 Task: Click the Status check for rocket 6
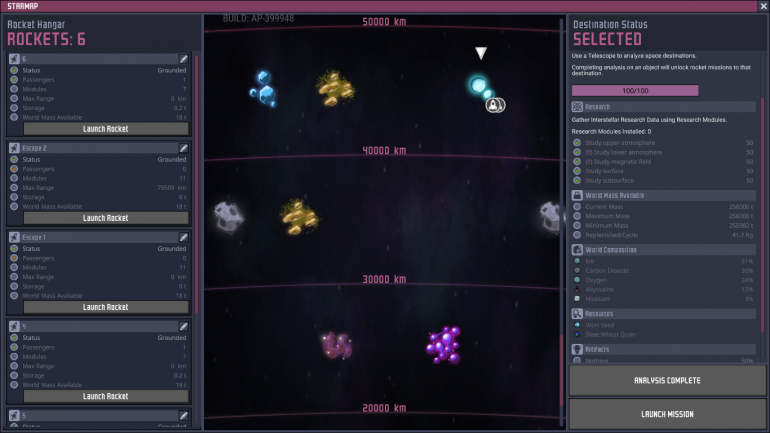tap(14, 70)
